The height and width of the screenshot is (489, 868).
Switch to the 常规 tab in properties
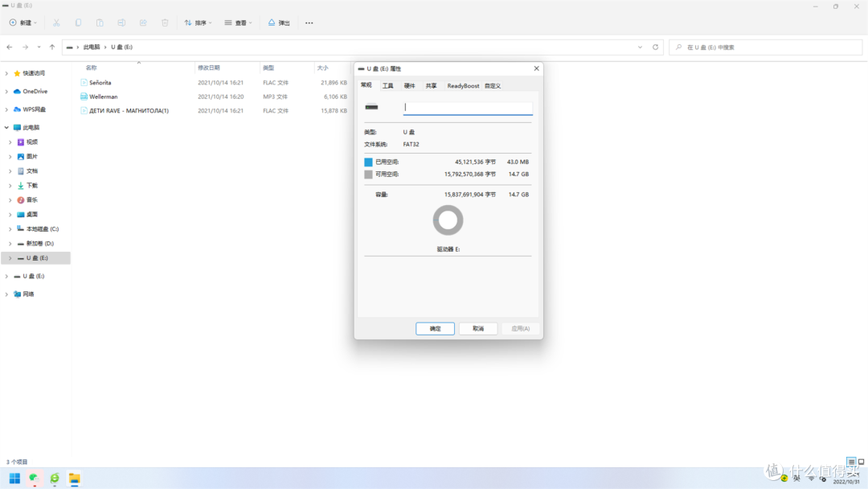coord(366,85)
